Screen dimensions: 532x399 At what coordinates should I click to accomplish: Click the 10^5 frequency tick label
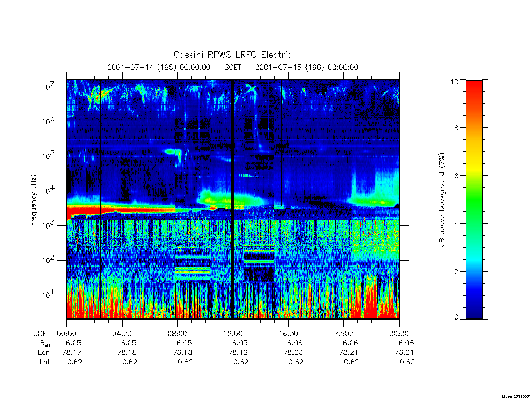click(x=49, y=155)
